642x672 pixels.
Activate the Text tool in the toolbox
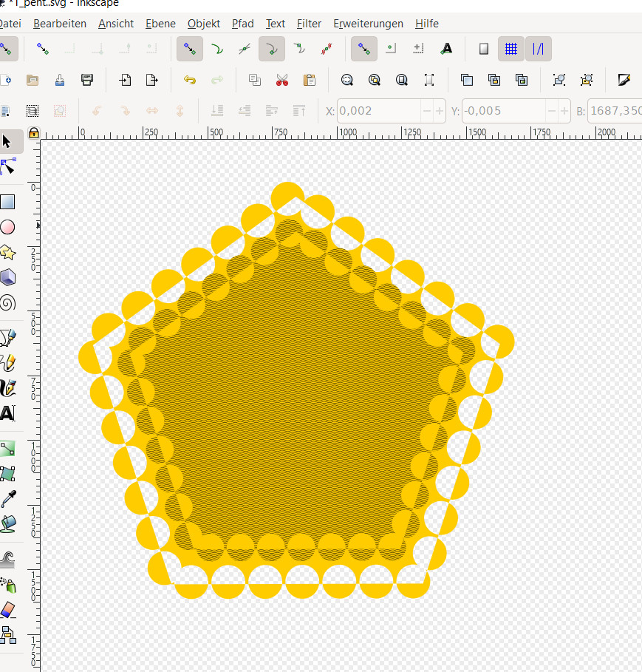coord(7,413)
